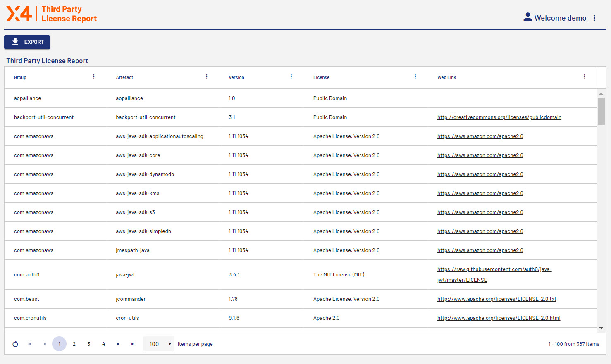Sort by the Web Link column header

[446, 78]
